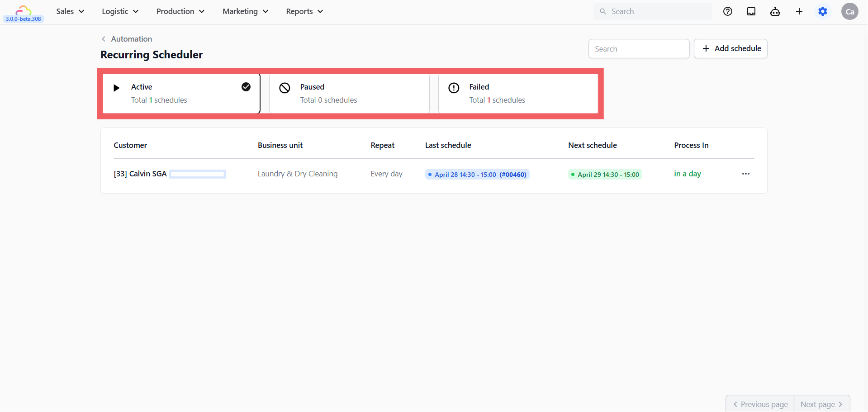Toggle the Active card checkmark
Viewport: 868px width, 412px height.
tap(246, 87)
